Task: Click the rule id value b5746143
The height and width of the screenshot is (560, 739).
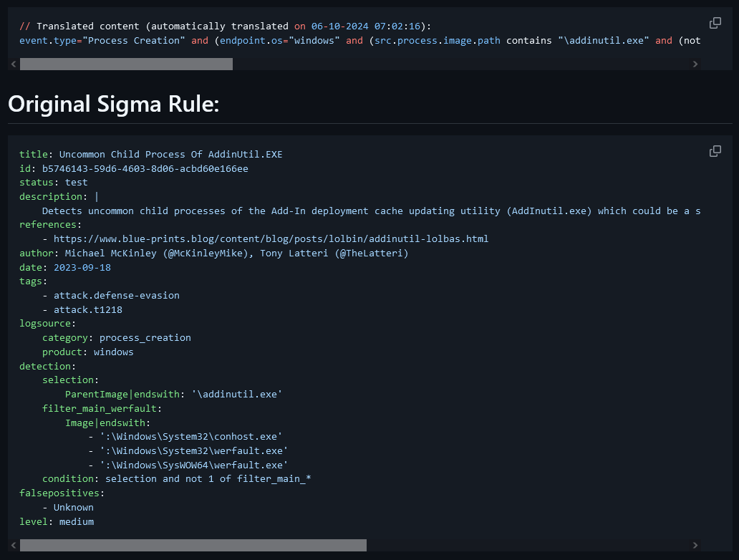Action: 145,168
